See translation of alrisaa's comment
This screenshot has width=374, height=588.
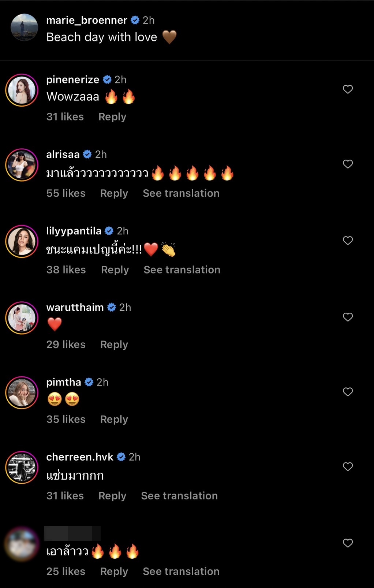click(x=181, y=193)
